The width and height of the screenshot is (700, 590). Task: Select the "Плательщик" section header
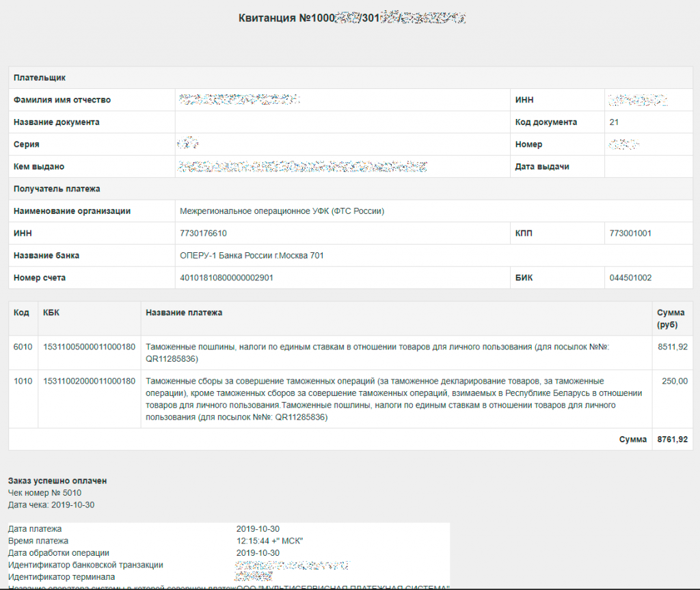pyautogui.click(x=40, y=78)
